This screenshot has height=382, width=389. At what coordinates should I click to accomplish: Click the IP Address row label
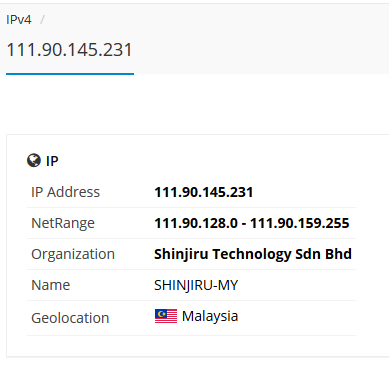pyautogui.click(x=65, y=192)
